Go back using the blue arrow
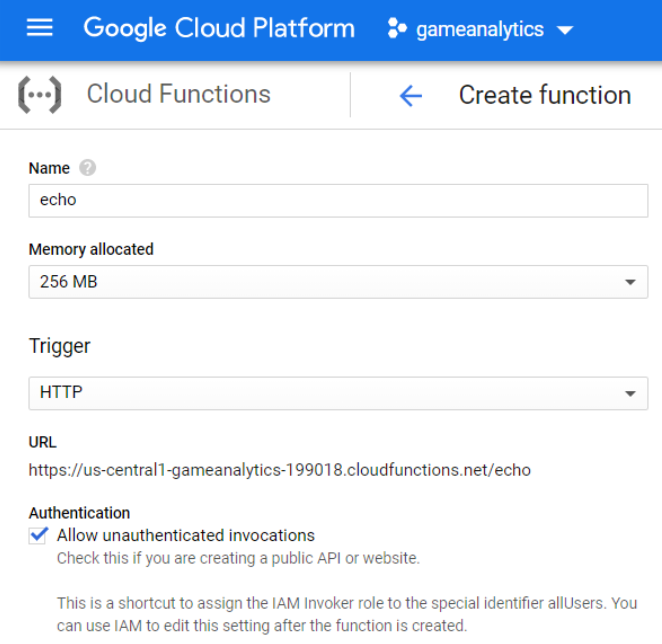 coord(411,96)
